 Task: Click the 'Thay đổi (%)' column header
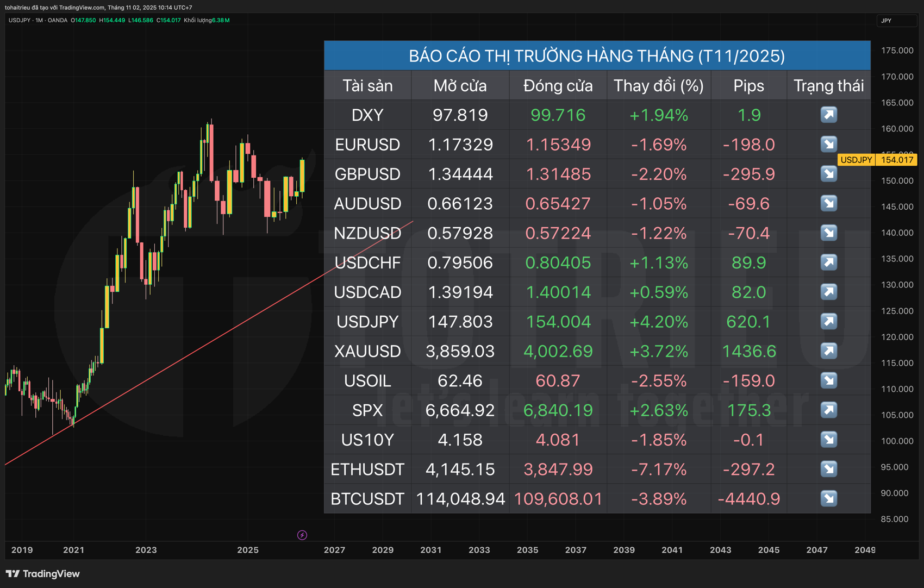point(658,86)
